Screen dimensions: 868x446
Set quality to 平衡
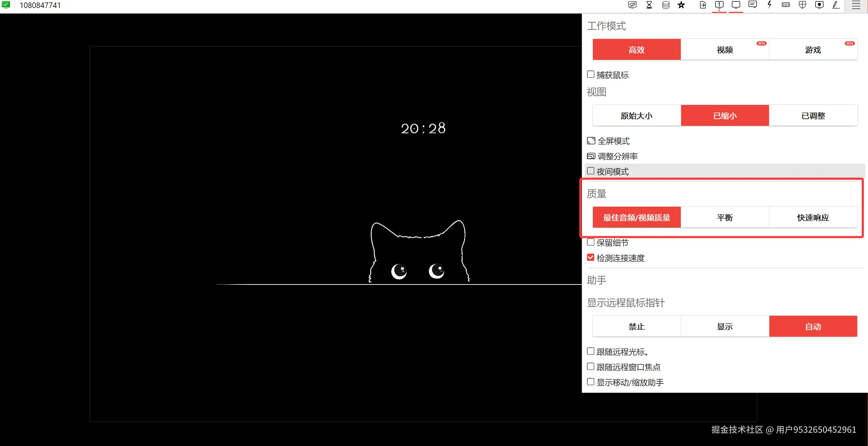725,217
